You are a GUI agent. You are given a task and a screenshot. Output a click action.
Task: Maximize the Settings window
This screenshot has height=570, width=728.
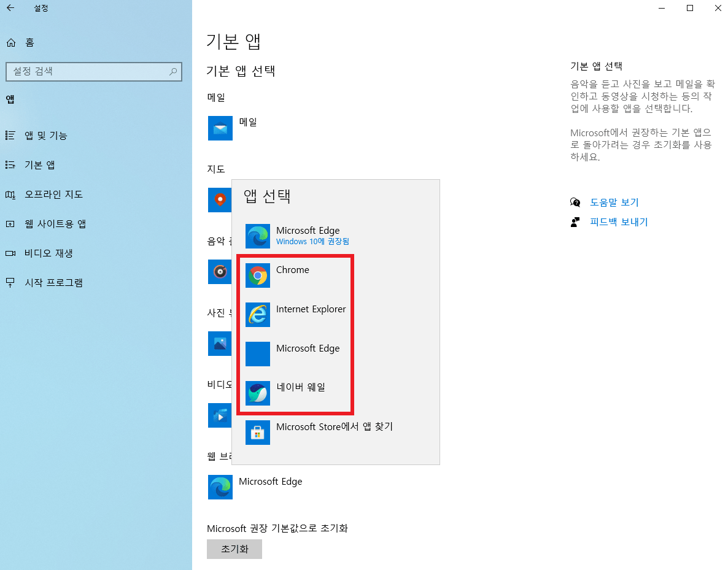690,8
